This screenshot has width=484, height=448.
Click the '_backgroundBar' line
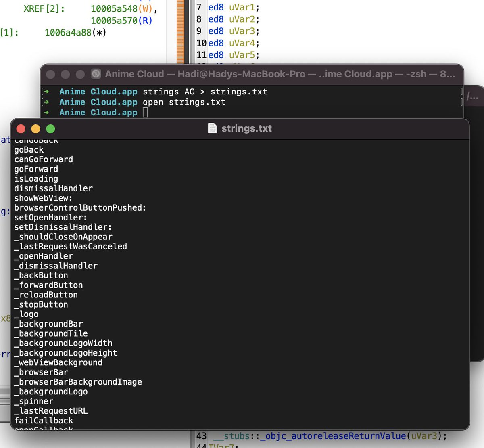48,324
